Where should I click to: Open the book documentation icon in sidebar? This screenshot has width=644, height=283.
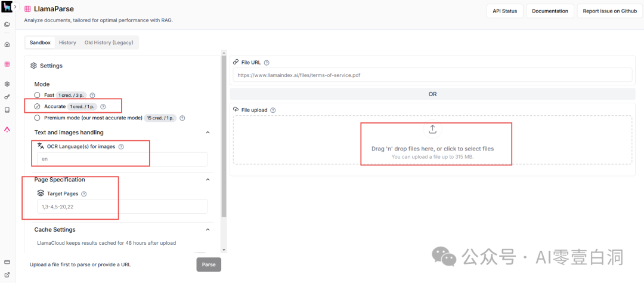pos(7,110)
